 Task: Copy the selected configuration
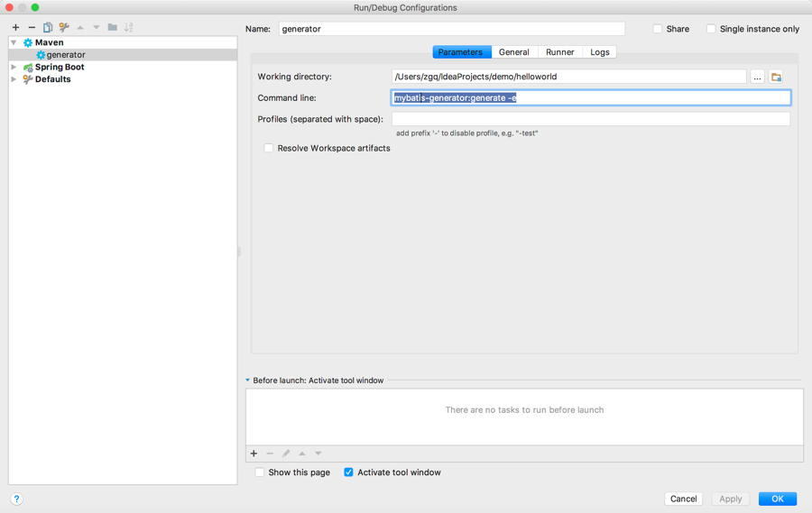point(48,27)
